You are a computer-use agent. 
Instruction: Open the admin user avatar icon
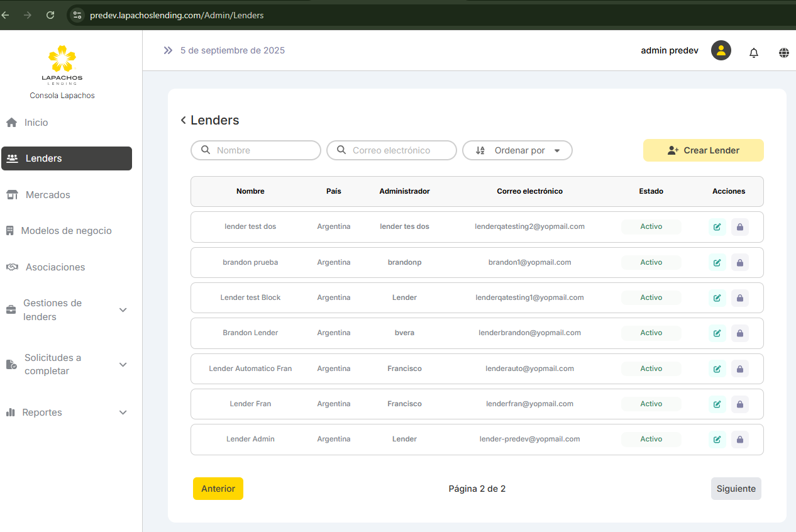(721, 51)
